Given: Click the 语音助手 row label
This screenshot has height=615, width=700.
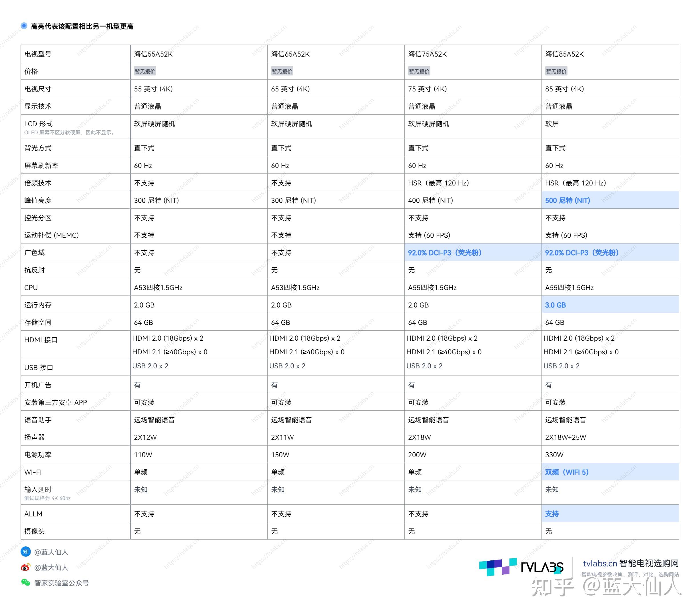Looking at the screenshot, I should [x=38, y=420].
